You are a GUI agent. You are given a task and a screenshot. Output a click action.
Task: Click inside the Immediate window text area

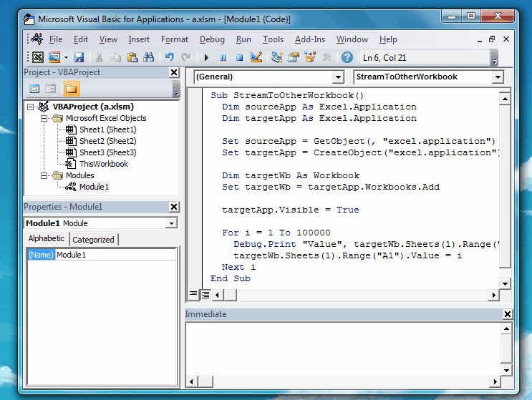point(343,349)
